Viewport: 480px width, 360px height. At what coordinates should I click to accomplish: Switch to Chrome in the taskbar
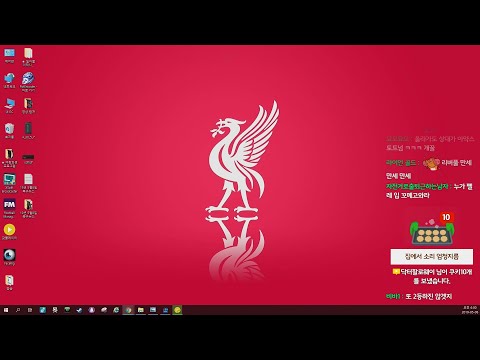(128, 310)
